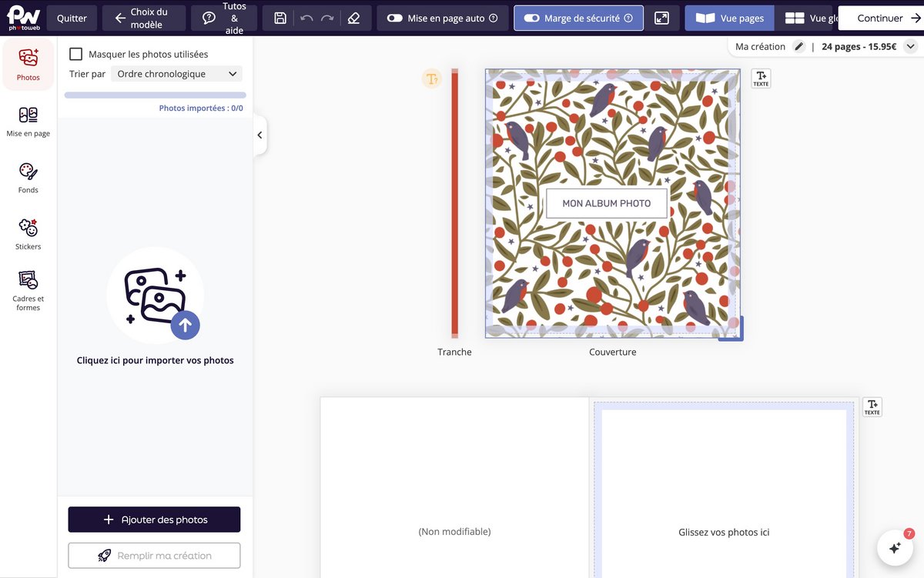This screenshot has width=924, height=578.
Task: Open the Fonds backgrounds panel
Action: (x=28, y=177)
